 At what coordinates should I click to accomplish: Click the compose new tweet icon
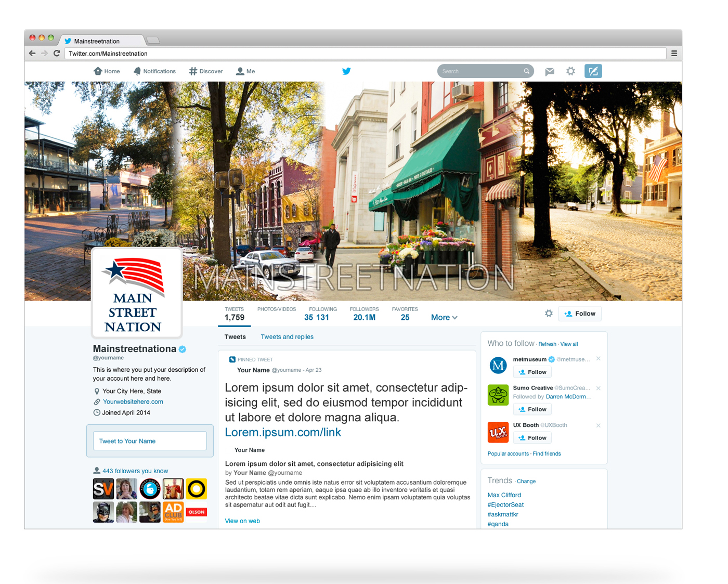(x=593, y=71)
